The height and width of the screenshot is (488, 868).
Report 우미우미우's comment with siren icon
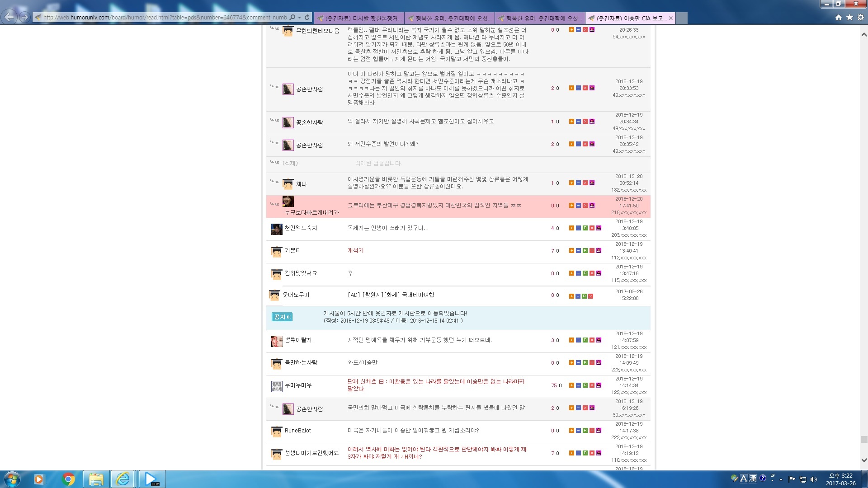pos(599,385)
